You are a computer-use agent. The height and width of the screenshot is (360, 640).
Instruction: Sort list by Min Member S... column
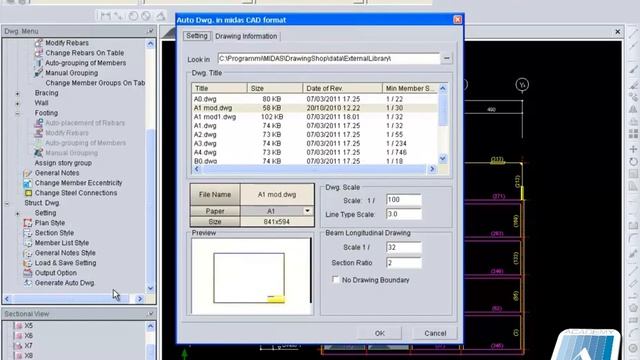click(410, 88)
